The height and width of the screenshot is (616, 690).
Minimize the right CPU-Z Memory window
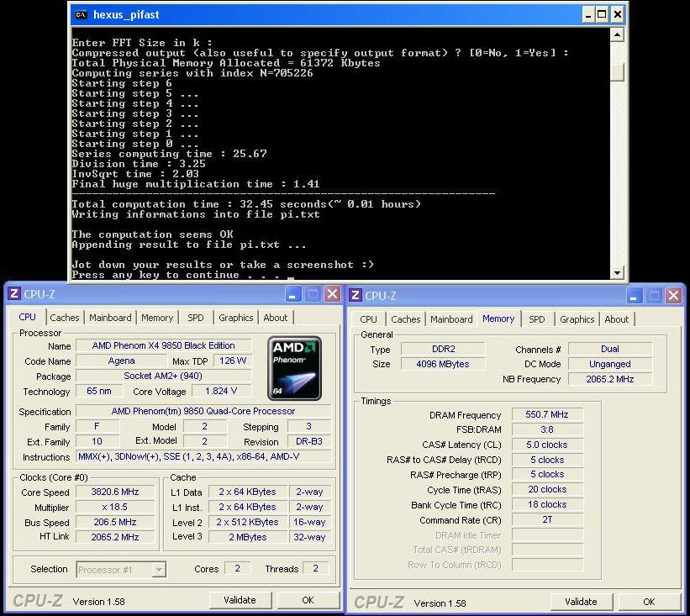click(635, 296)
